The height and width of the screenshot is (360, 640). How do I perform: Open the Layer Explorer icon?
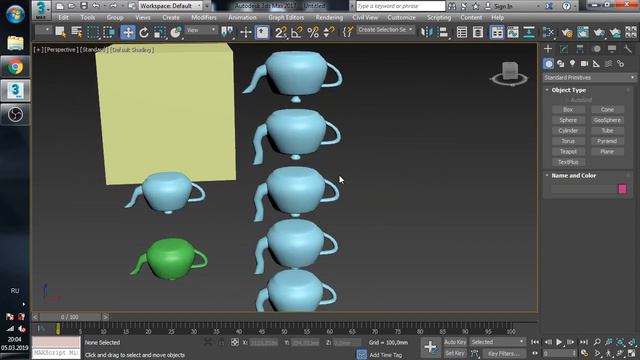478,32
